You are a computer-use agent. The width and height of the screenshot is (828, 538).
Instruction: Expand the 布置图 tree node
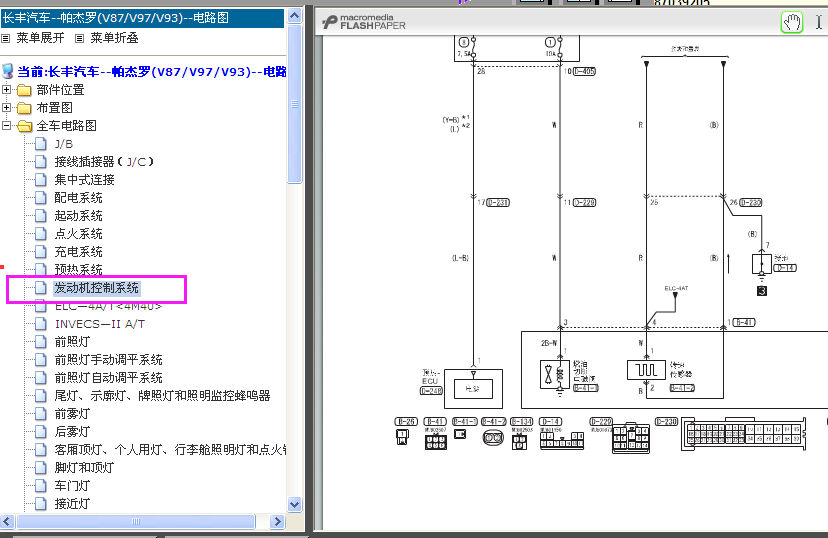pos(8,108)
